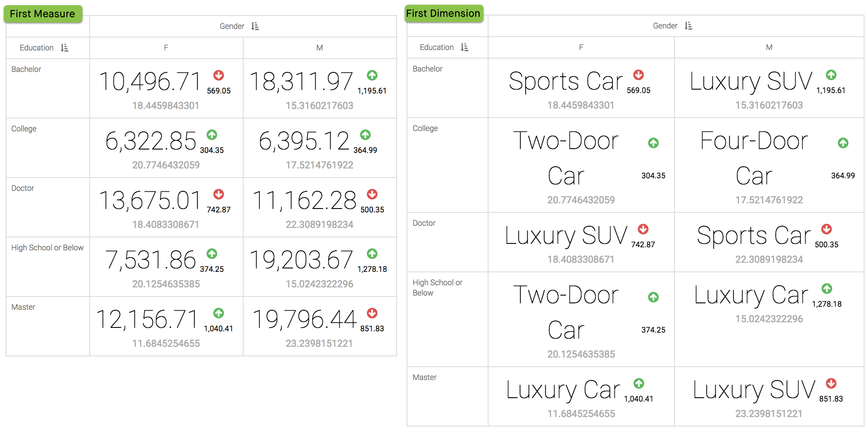The width and height of the screenshot is (868, 430).
Task: Select the F column header in First Measure table
Action: (166, 48)
